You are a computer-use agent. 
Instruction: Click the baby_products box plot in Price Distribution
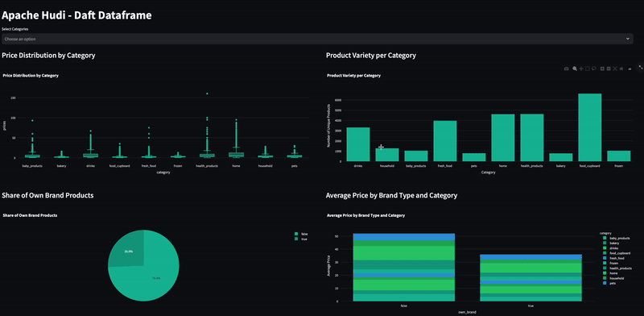(32, 156)
